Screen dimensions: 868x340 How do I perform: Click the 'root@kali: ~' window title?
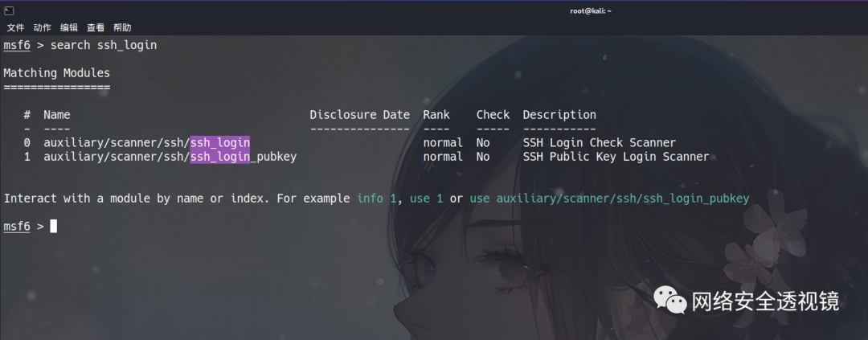click(591, 11)
